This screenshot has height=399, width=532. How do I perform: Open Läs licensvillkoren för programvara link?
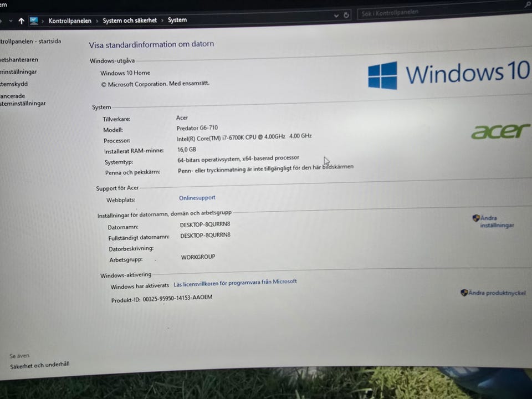(x=235, y=283)
